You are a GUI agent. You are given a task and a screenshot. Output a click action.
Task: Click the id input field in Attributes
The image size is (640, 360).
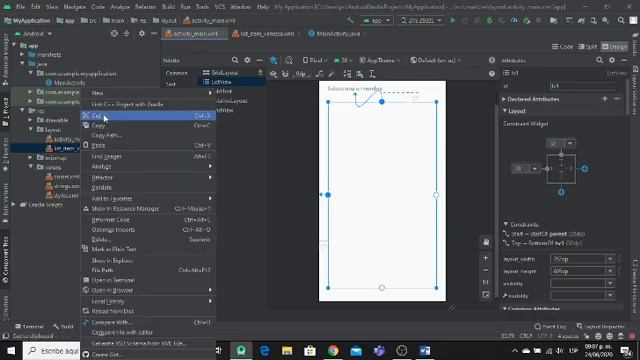point(583,86)
